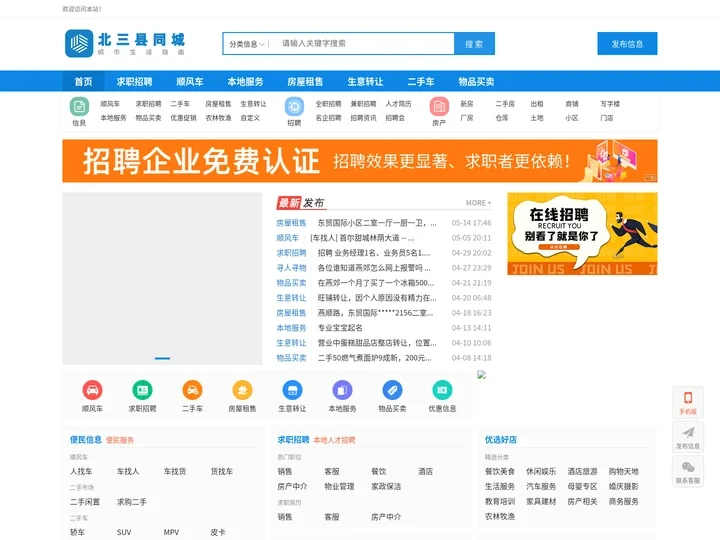
Task: Click the 搜索 search button
Action: point(474,44)
